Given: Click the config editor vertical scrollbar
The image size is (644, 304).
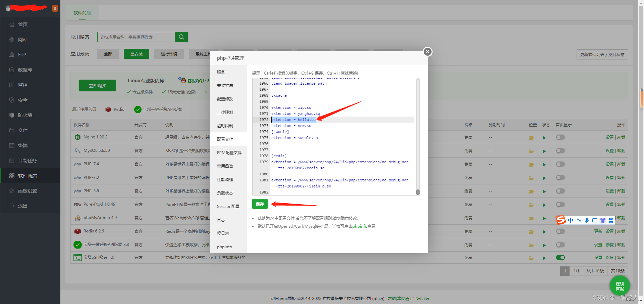Looking at the screenshot, I should (x=418, y=137).
